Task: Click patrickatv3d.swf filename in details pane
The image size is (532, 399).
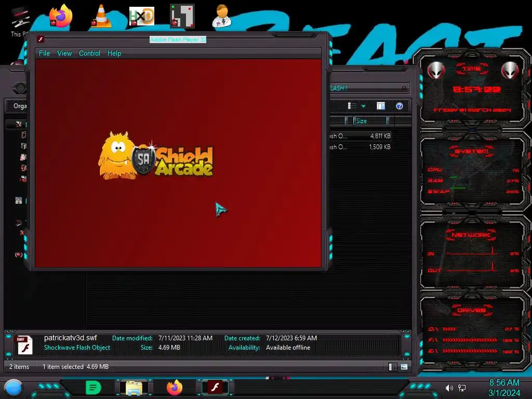Action: pos(70,338)
